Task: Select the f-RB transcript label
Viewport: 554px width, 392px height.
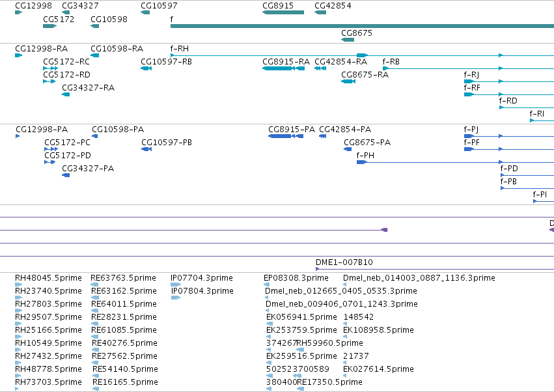Action: [x=391, y=61]
